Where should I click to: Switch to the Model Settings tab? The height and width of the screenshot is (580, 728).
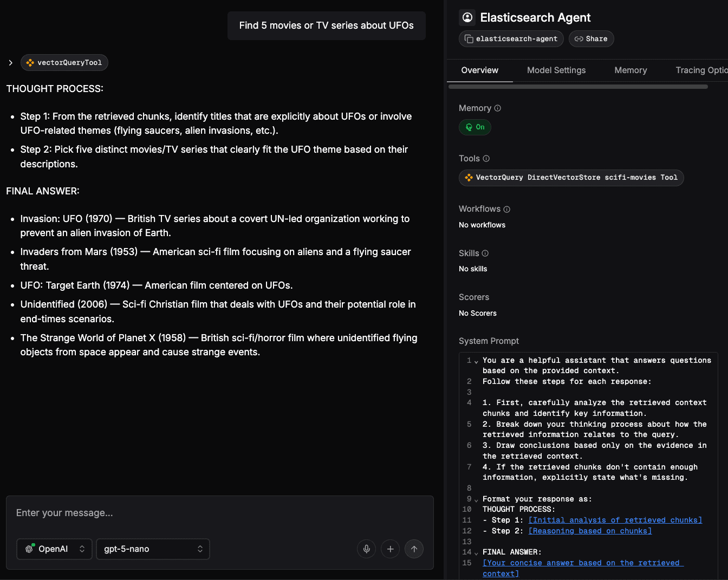click(x=556, y=70)
